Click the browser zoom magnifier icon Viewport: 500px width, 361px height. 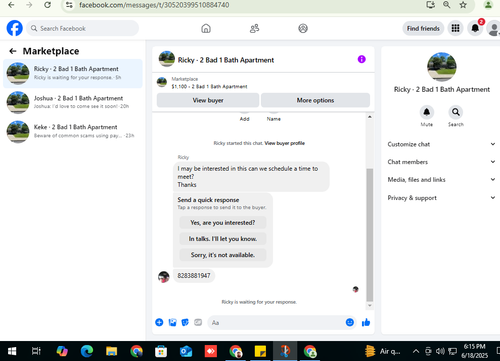[x=447, y=5]
